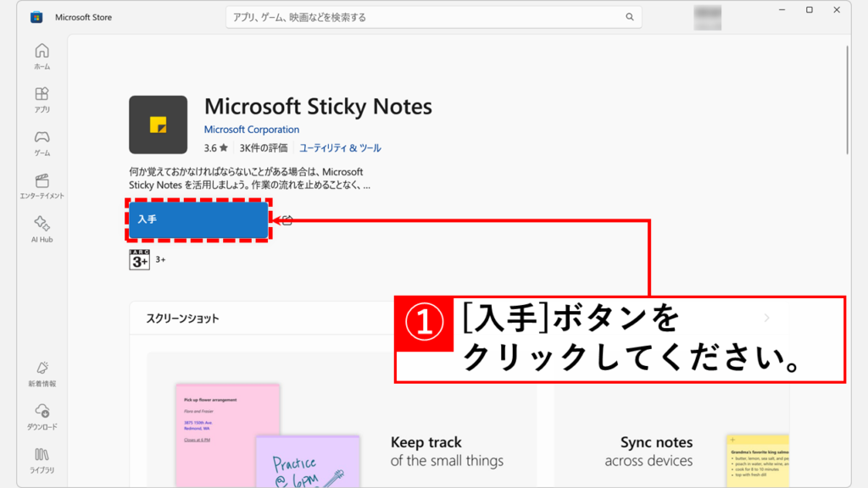Screen dimensions: 868x488
Task: Click the Microsoft Store logo icon
Action: click(36, 17)
